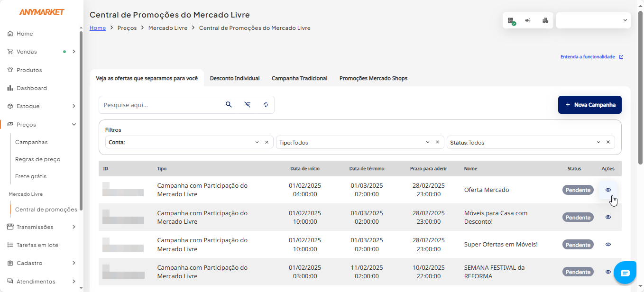
Task: Open Campanhas in the sidebar
Action: coord(31,142)
